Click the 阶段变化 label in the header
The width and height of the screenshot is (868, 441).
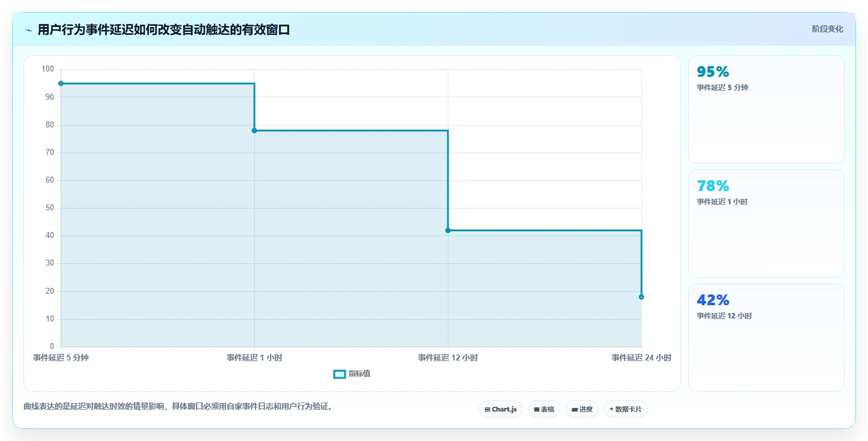(828, 29)
